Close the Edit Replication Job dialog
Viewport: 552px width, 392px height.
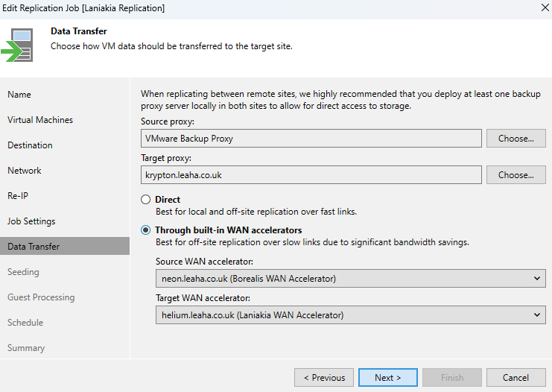545,7
